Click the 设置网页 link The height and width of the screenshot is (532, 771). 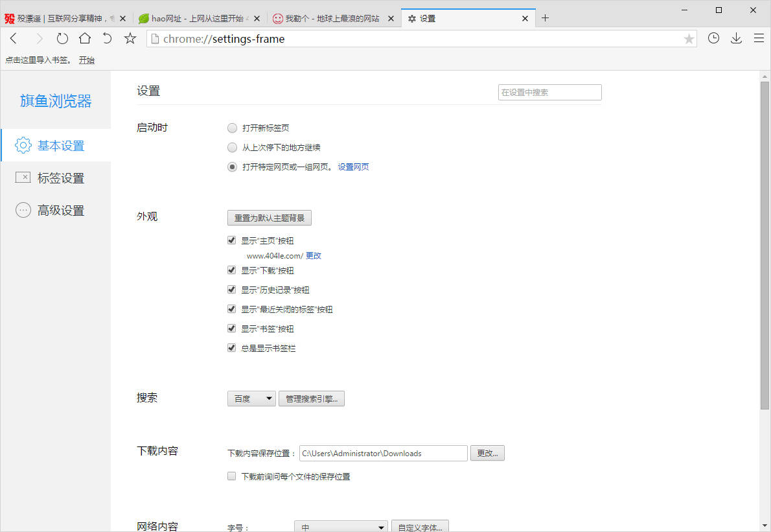[x=353, y=167]
